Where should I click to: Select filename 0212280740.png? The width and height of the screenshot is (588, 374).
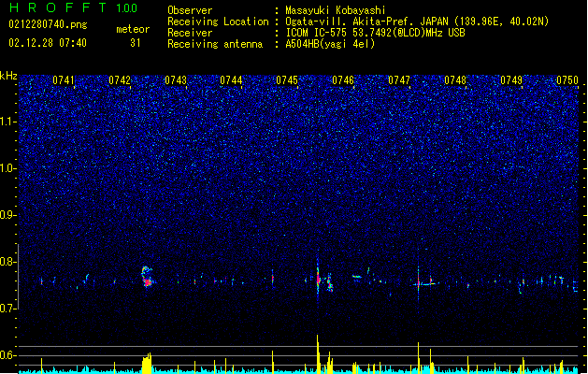(x=48, y=24)
